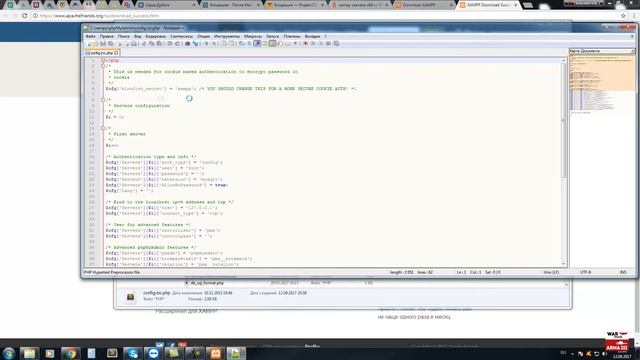Open the Правка menu
The image size is (640, 360).
coord(106,36)
